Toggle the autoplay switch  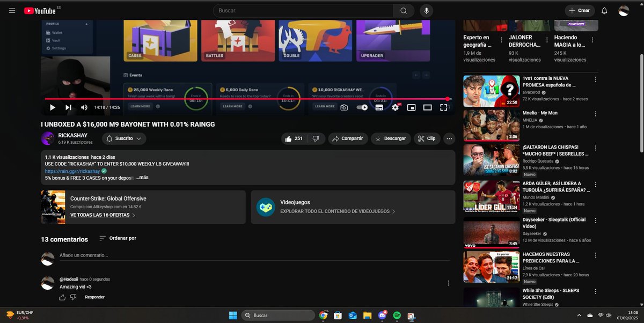pyautogui.click(x=362, y=107)
